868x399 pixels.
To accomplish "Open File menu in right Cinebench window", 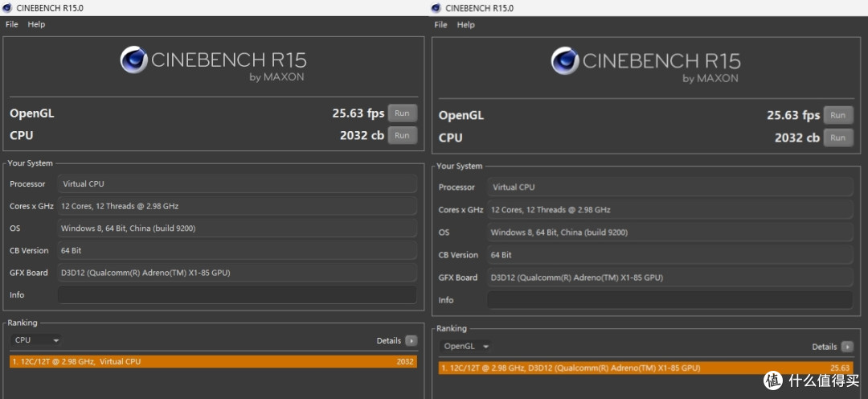I will pyautogui.click(x=440, y=25).
